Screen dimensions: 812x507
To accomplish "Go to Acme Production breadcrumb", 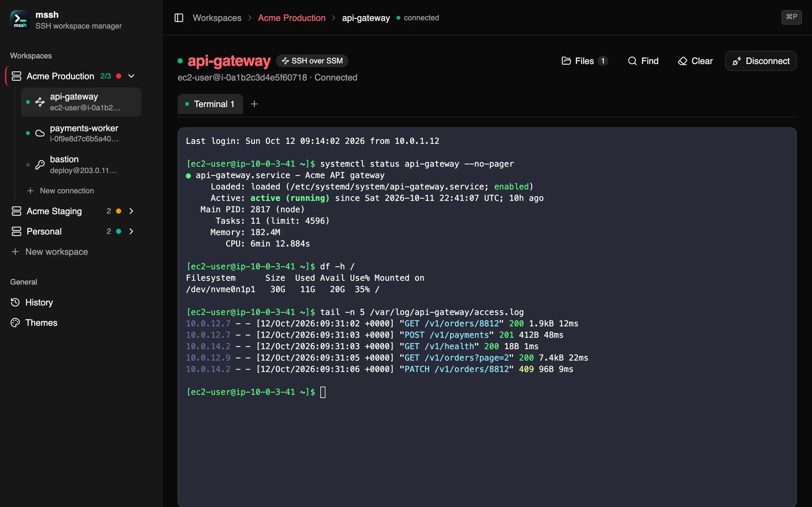I will (291, 18).
